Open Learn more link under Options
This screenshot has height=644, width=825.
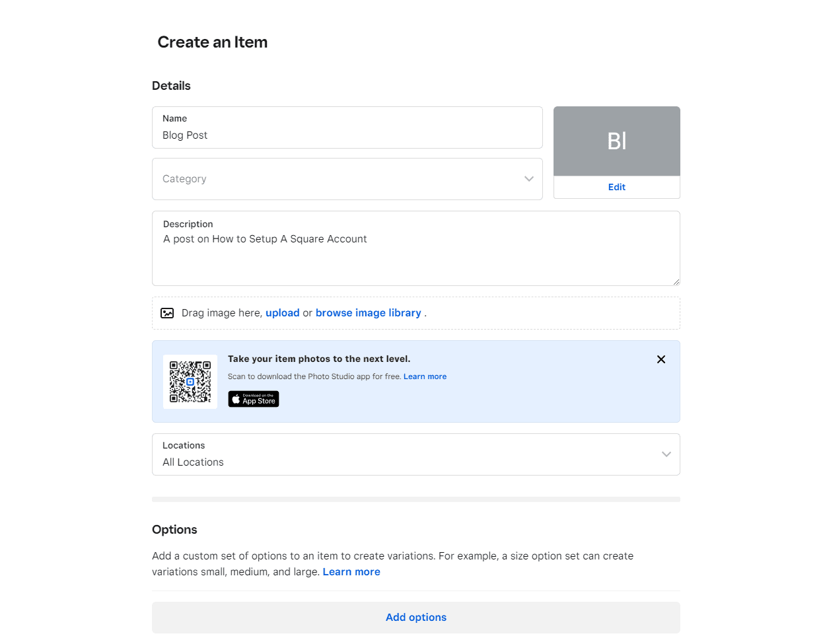pos(351,572)
